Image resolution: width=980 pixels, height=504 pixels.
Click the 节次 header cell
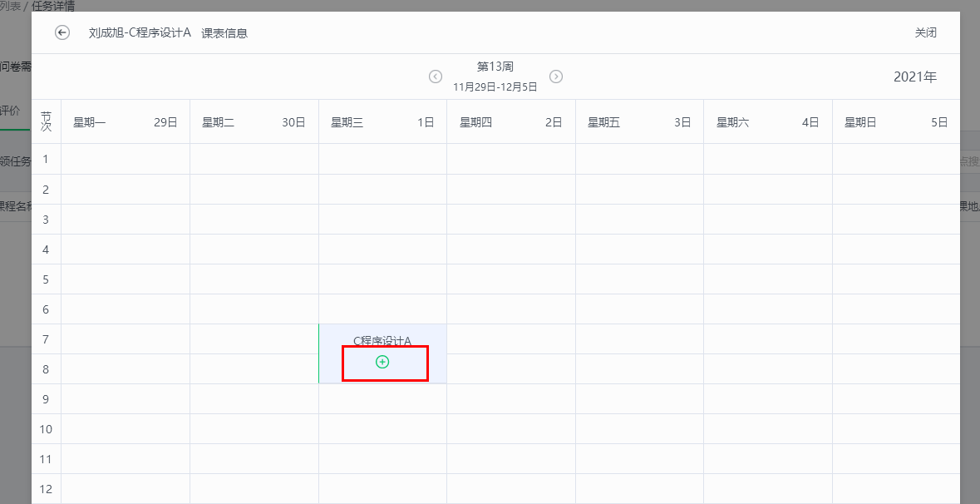46,122
